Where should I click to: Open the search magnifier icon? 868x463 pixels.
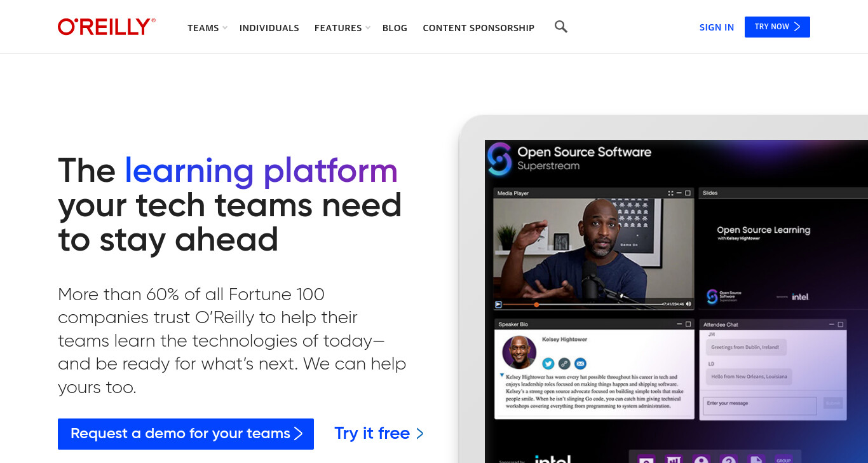click(x=560, y=27)
